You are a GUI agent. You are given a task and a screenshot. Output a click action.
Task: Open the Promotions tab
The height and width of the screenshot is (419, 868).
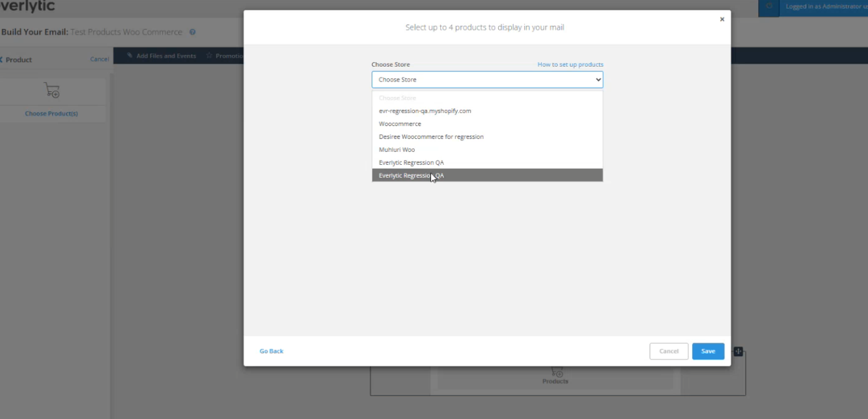230,56
